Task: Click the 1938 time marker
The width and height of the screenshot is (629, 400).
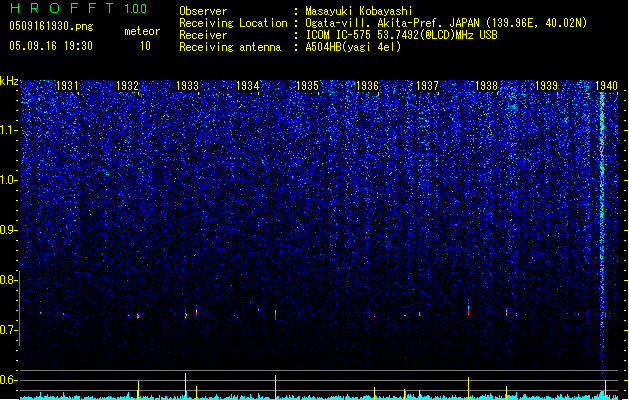Action: (486, 85)
